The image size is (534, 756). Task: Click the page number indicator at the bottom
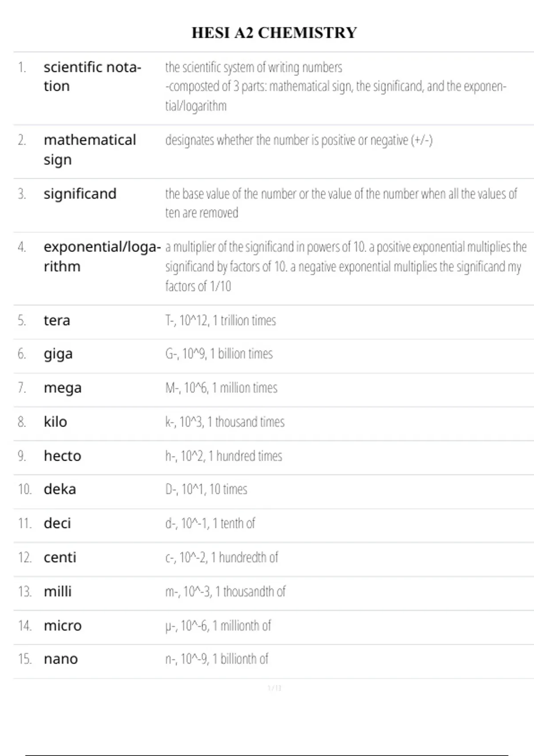(275, 688)
